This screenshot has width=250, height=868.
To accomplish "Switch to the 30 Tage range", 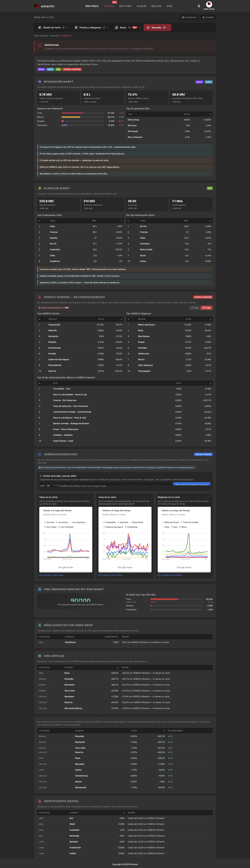I will [194, 308].
